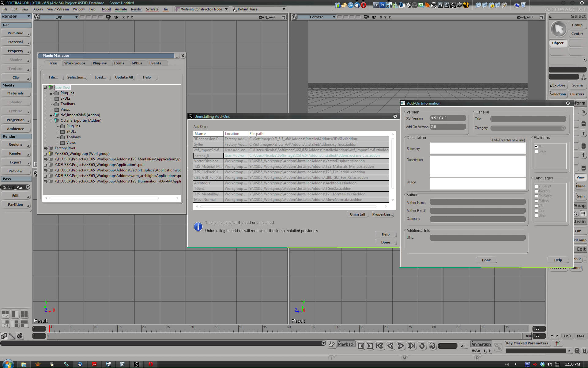588x368 pixels.
Task: Select the four-pane viewport layout icon
Action: click(x=24, y=314)
